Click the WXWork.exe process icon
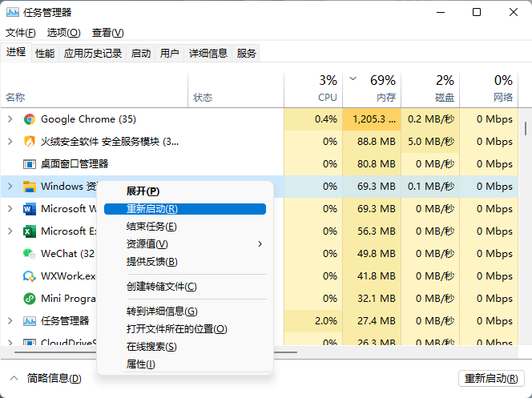This screenshot has width=532, height=398. click(x=30, y=276)
